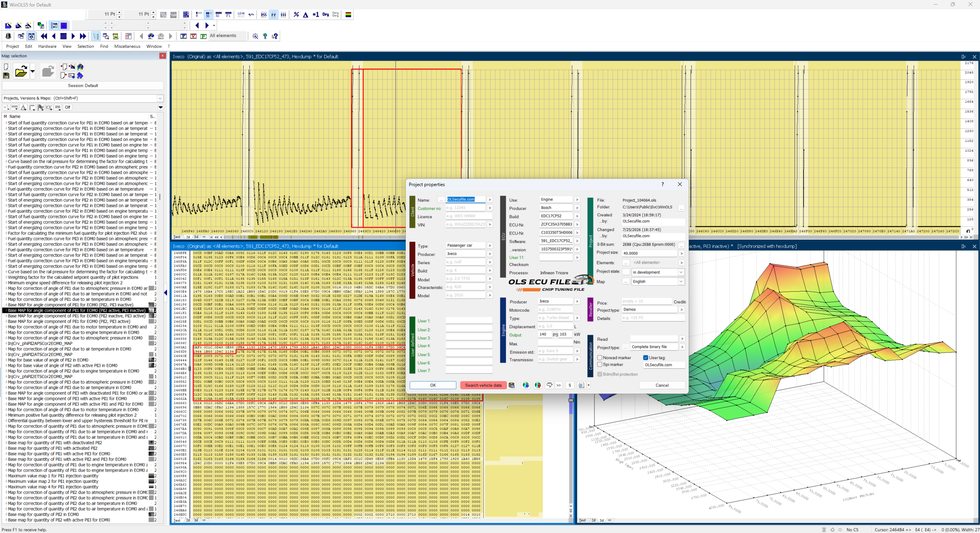The height and width of the screenshot is (533, 980).
Task: Click the blue puzzle piece plugin icon
Action: (80, 75)
